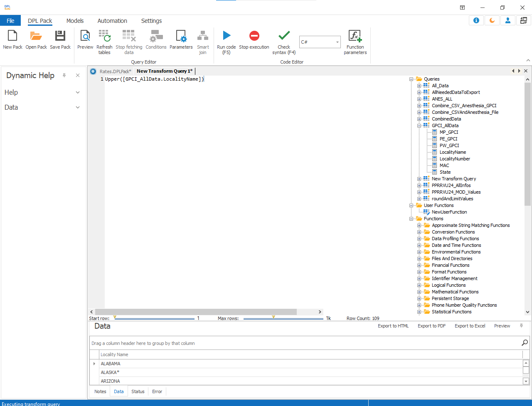
Task: Click the search icon in Data grid
Action: (x=525, y=343)
